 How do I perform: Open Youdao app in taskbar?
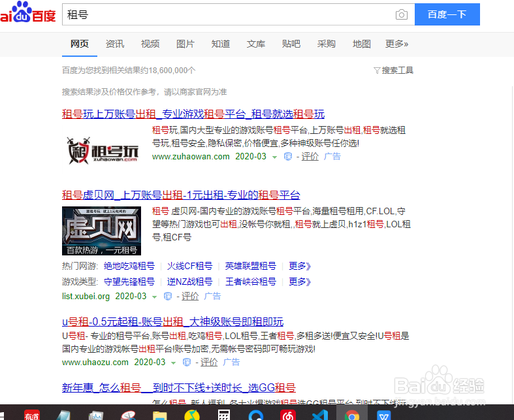coord(32,415)
